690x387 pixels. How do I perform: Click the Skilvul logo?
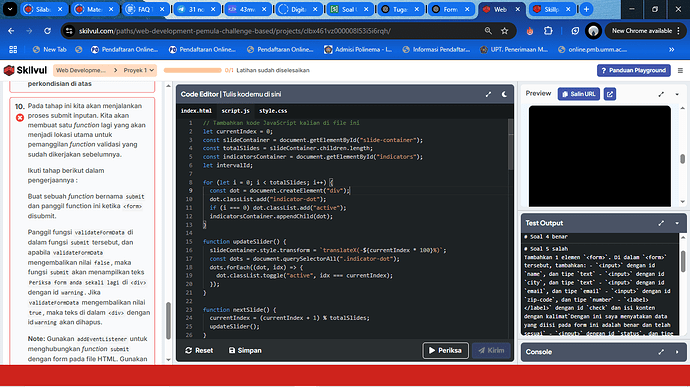(x=25, y=70)
